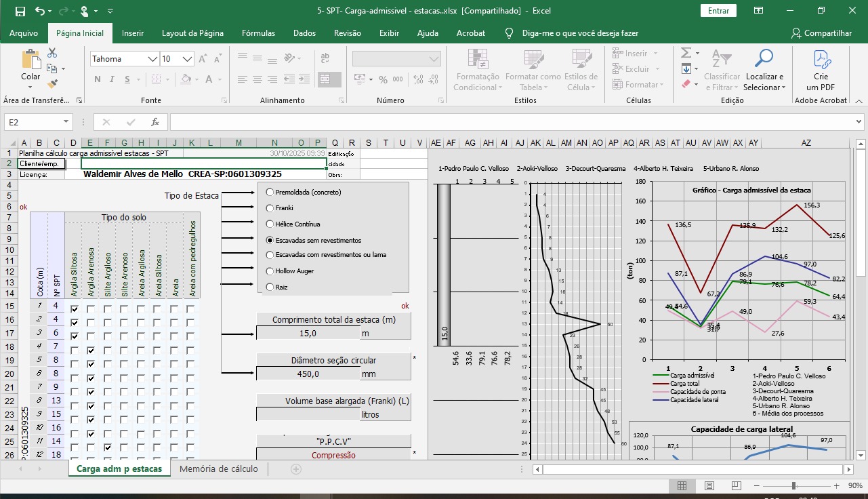
Task: Click the insert function fx icon
Action: pyautogui.click(x=155, y=122)
